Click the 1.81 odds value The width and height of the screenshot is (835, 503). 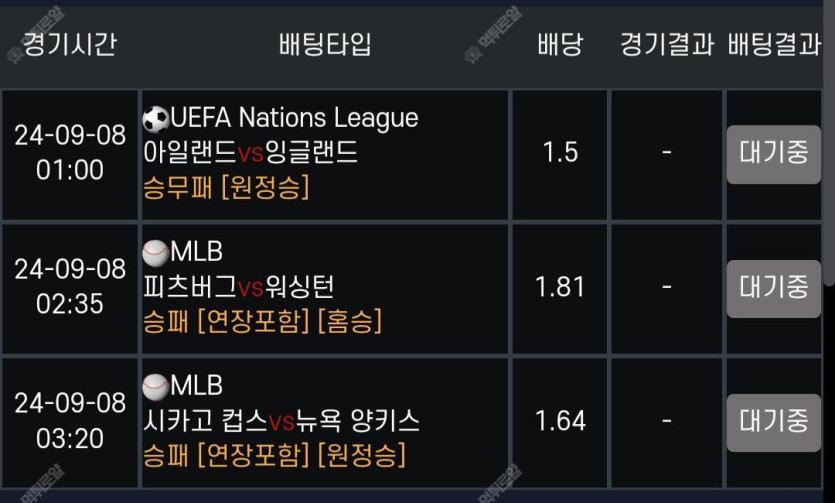pyautogui.click(x=560, y=287)
